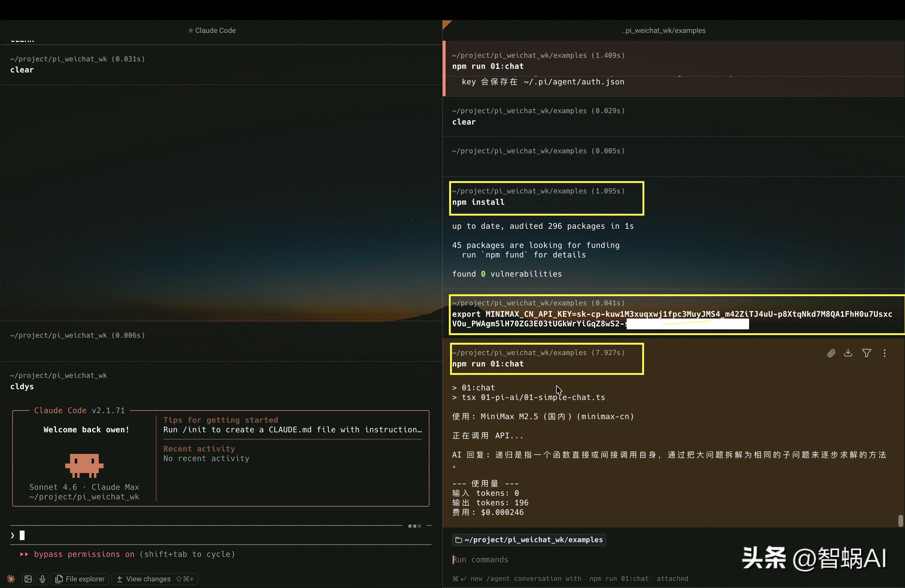Click the attach image icon in footer
This screenshot has height=588, width=905.
pyautogui.click(x=28, y=579)
